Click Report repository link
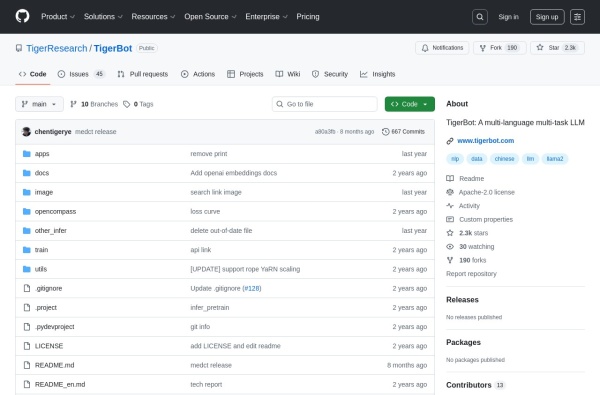 pyautogui.click(x=471, y=274)
